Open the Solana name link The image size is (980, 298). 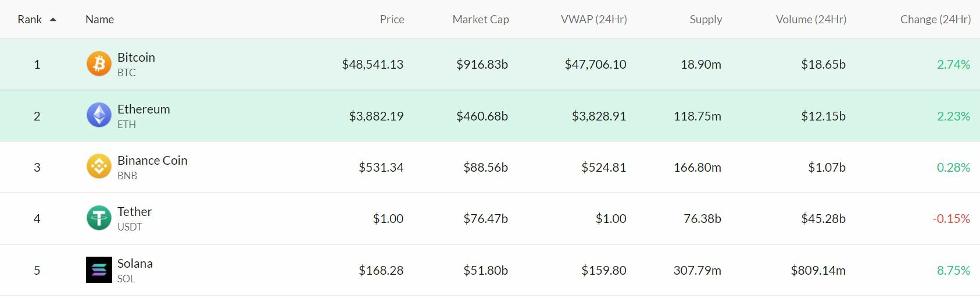tap(135, 264)
